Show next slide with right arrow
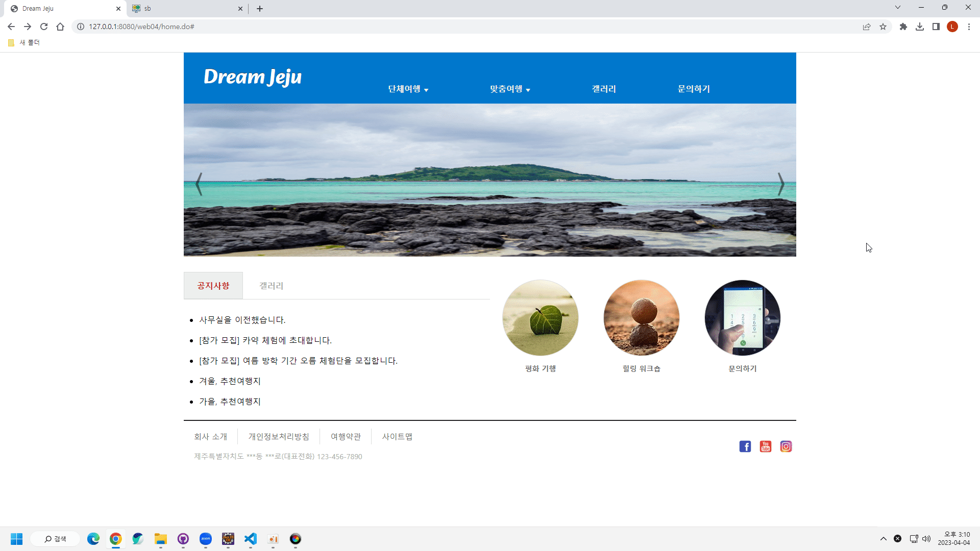 coord(780,184)
